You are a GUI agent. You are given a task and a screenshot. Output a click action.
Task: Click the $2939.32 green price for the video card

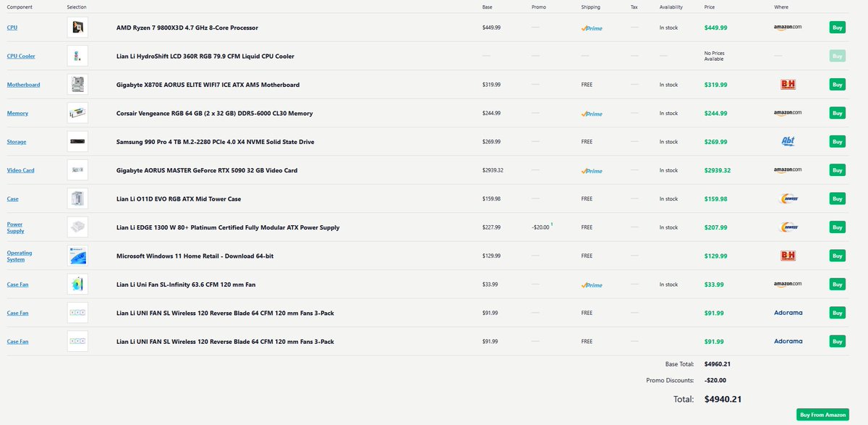[x=718, y=170]
